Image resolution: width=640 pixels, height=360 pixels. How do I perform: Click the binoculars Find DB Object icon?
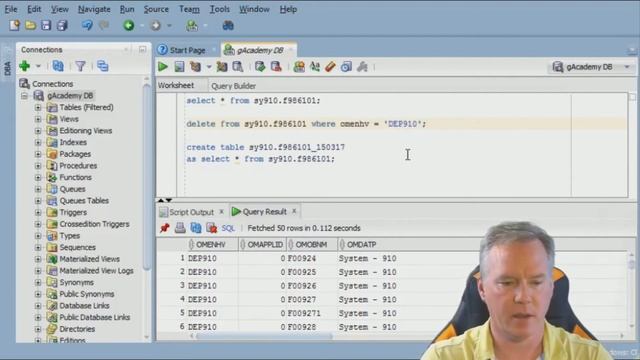click(228, 25)
